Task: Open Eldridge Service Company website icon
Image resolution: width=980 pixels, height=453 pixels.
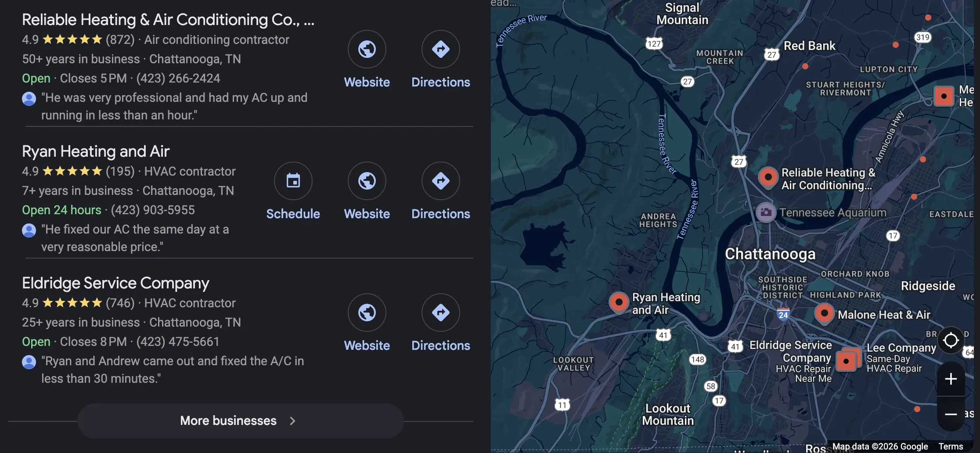Action: [x=367, y=313]
